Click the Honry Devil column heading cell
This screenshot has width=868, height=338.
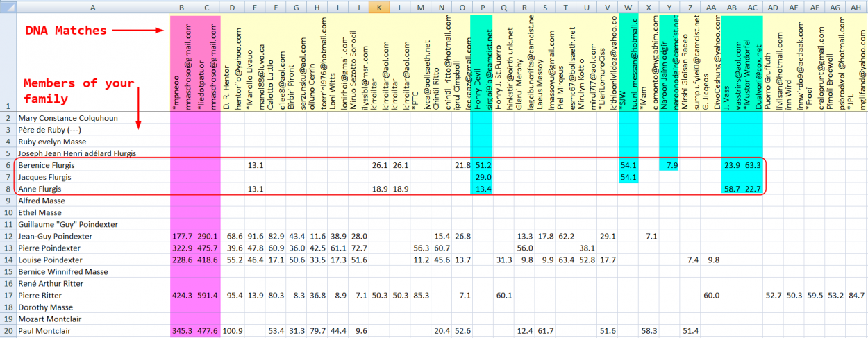pyautogui.click(x=482, y=63)
